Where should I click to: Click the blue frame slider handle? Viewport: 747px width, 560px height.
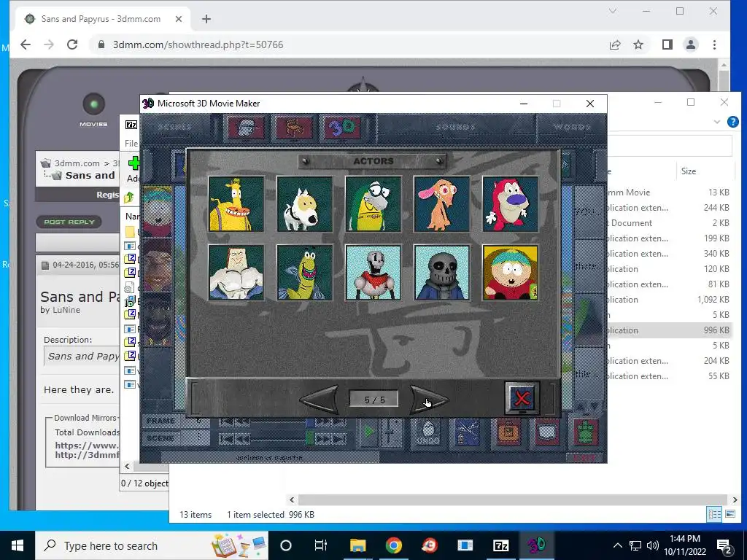pyautogui.click(x=310, y=422)
